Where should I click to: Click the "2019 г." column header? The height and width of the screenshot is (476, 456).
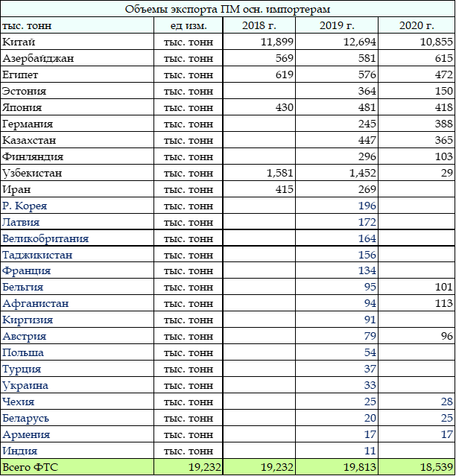pos(336,25)
